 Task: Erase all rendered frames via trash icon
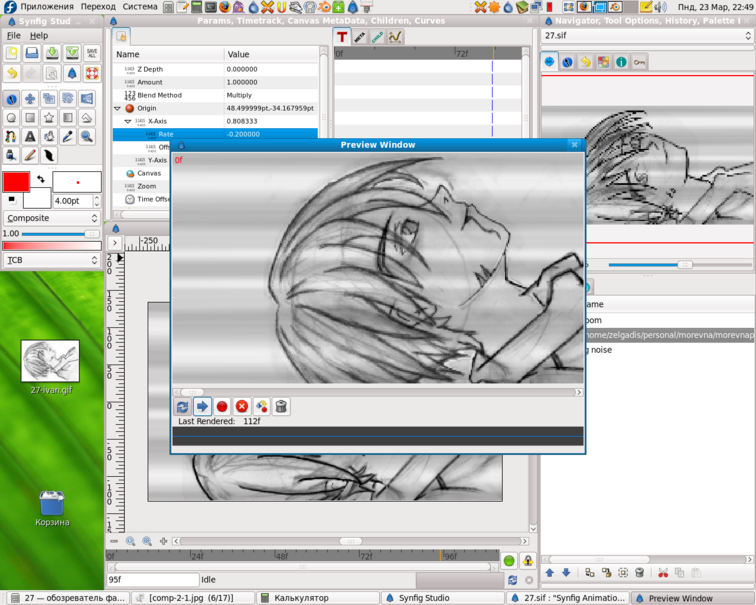tap(281, 406)
